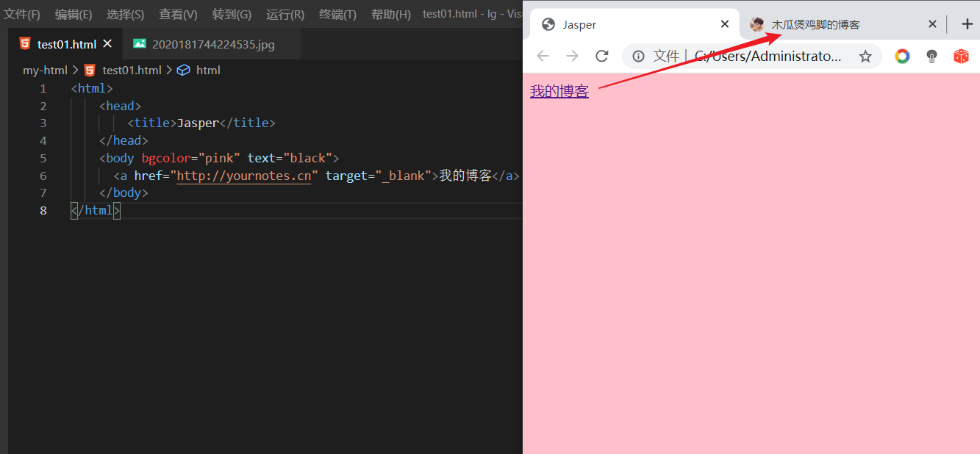Click the lightbulb extension icon
The height and width of the screenshot is (454, 980).
coord(931,57)
